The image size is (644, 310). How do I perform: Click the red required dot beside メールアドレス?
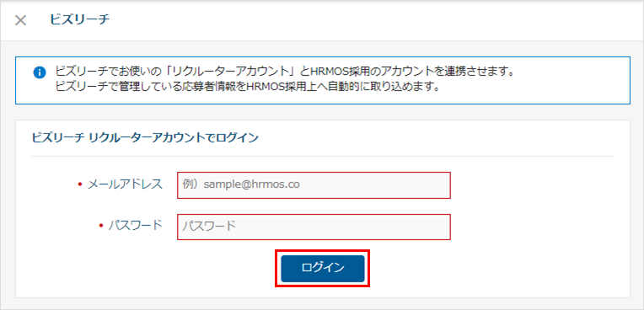tap(80, 184)
